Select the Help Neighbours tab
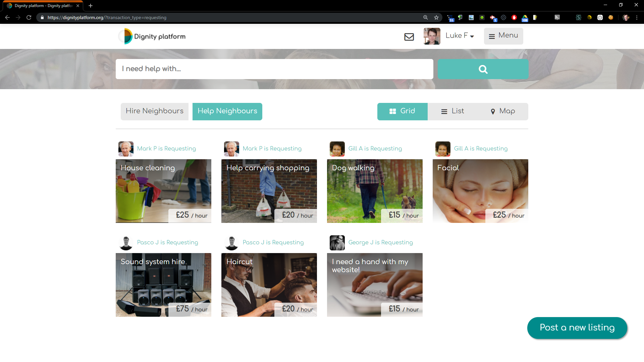The image size is (644, 362). (x=227, y=111)
